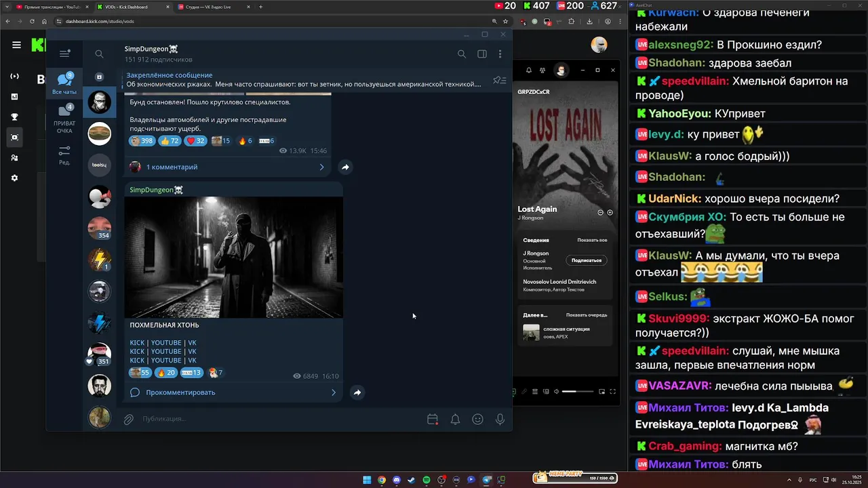Viewport: 868px width, 488px height.
Task: Open SimpDungeon channel three-dot menu
Action: tap(500, 54)
